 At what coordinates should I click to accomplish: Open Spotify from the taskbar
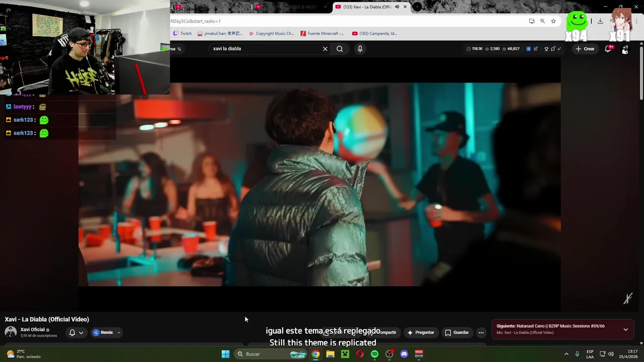coord(374,354)
